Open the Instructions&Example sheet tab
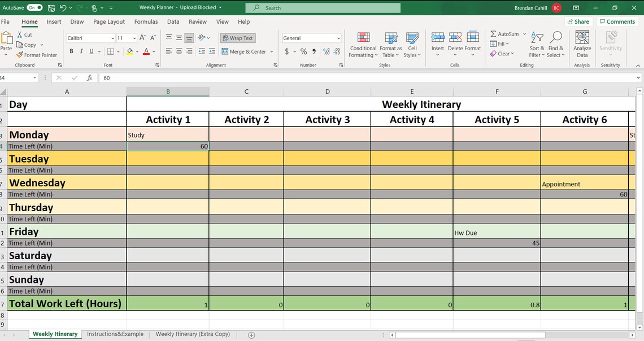The width and height of the screenshot is (644, 341). (x=115, y=334)
